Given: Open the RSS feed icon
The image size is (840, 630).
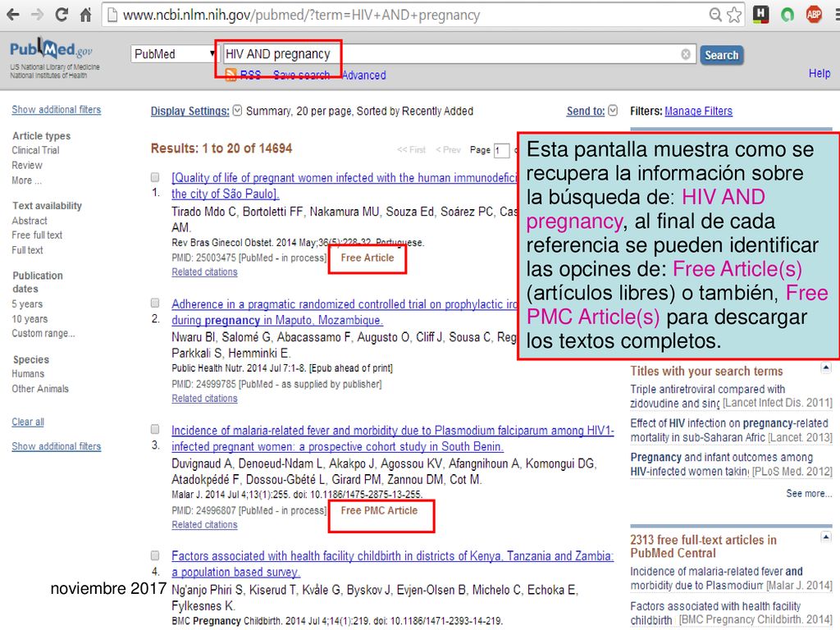Looking at the screenshot, I should click(x=231, y=75).
